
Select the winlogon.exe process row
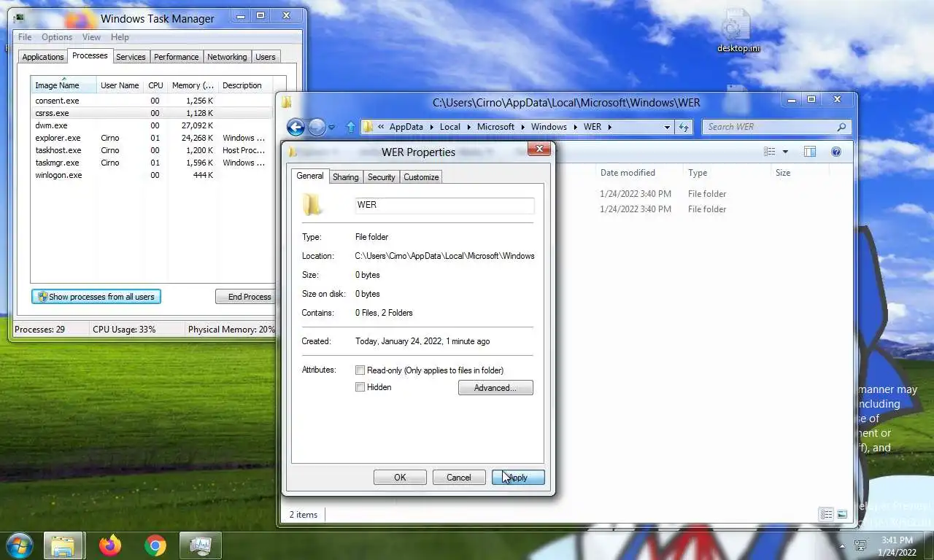tap(151, 175)
